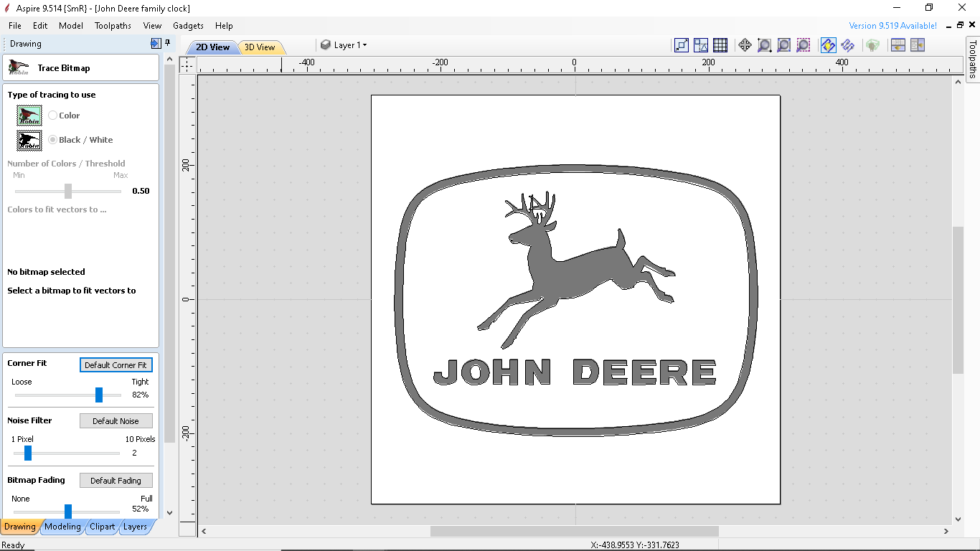Image resolution: width=980 pixels, height=551 pixels.
Task: Click the Aspire app icon in title bar
Action: (x=7, y=8)
